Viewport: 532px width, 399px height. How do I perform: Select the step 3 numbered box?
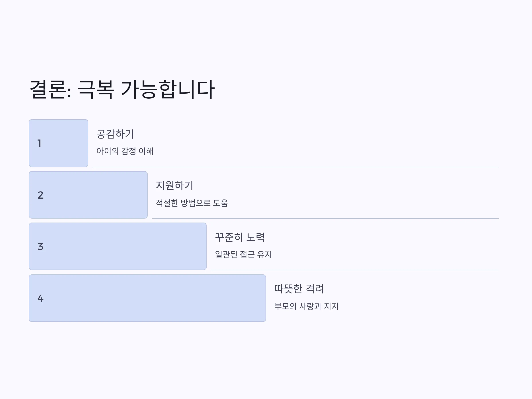118,246
